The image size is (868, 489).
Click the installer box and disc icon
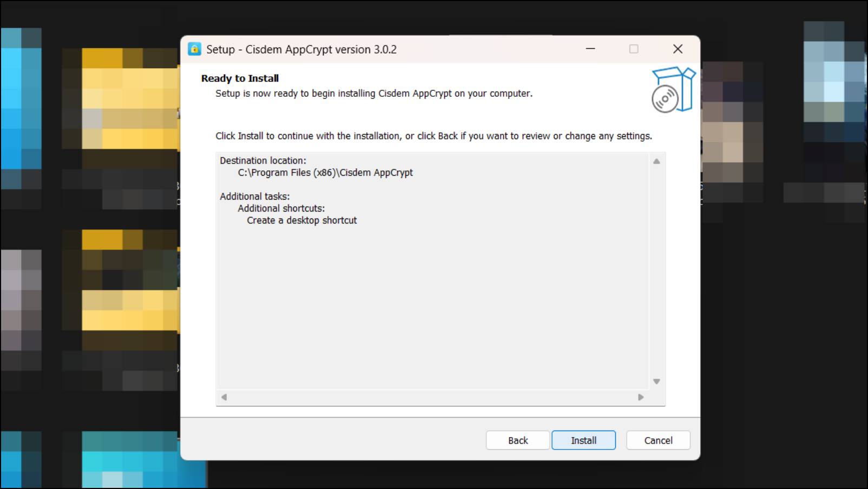673,89
